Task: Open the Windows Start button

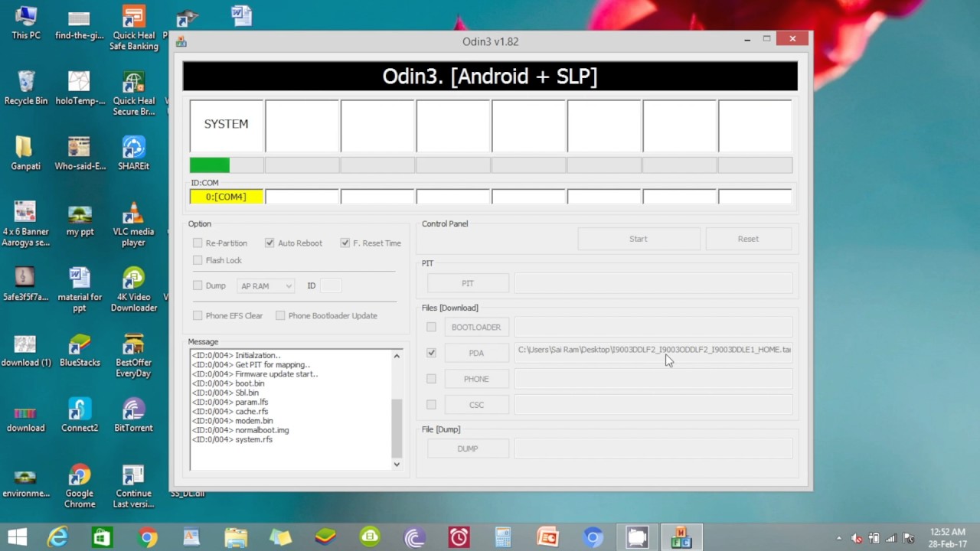Action: (x=17, y=537)
